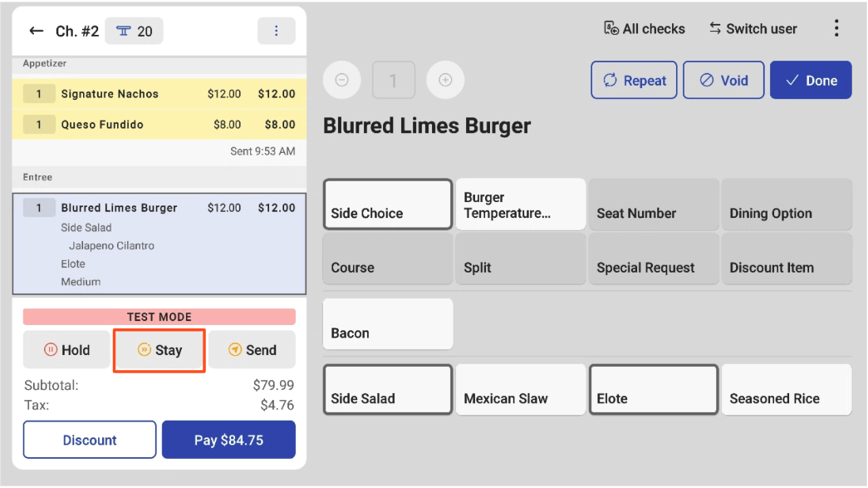The image size is (868, 488).
Task: Click the back arrow icon on check panel
Action: click(x=35, y=31)
